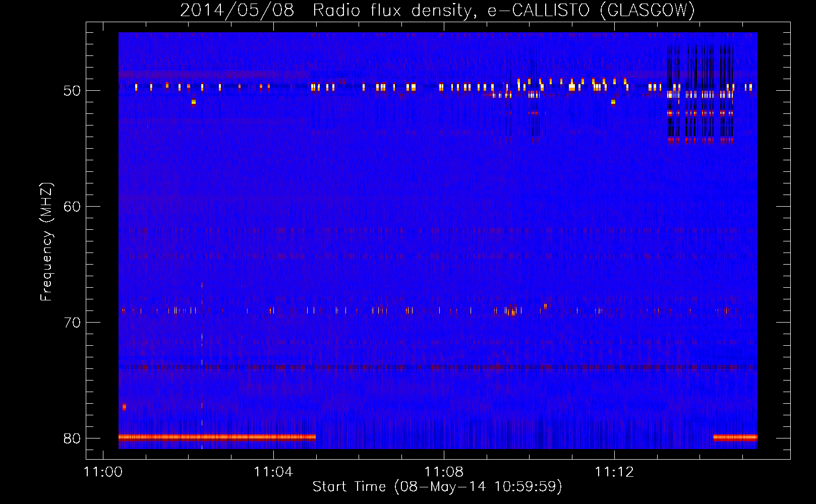Click the 80 MHz tick label
Viewport: 816px width, 504px height.
pyautogui.click(x=72, y=438)
